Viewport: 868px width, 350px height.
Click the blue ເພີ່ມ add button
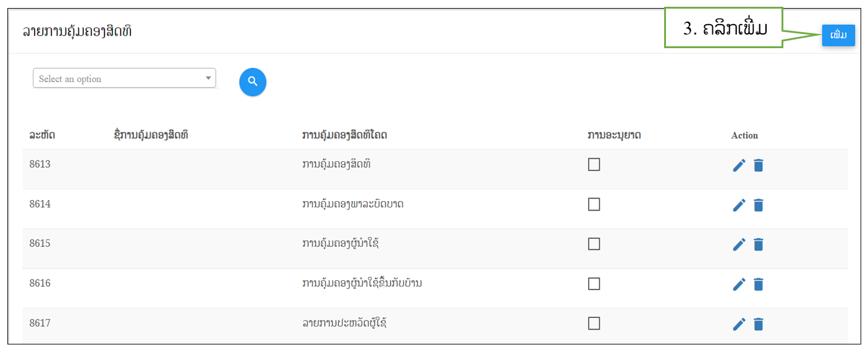(838, 35)
